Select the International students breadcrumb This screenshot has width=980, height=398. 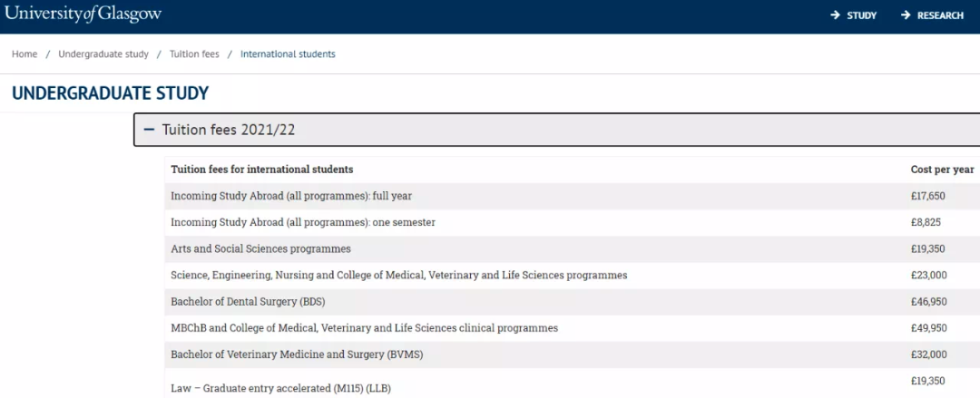click(288, 54)
